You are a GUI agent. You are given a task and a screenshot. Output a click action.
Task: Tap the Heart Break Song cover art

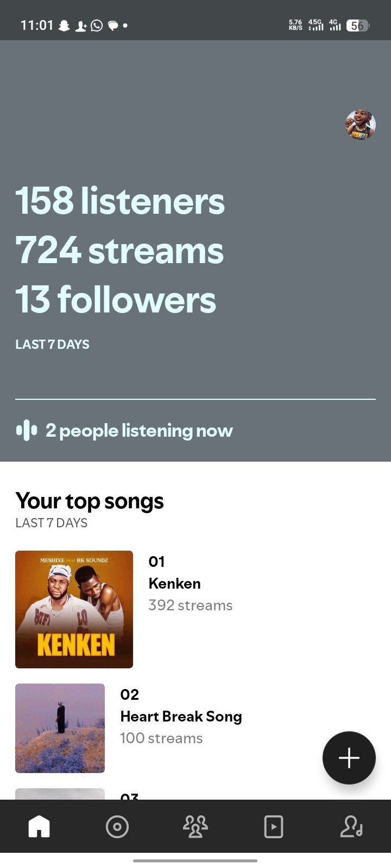tap(60, 728)
